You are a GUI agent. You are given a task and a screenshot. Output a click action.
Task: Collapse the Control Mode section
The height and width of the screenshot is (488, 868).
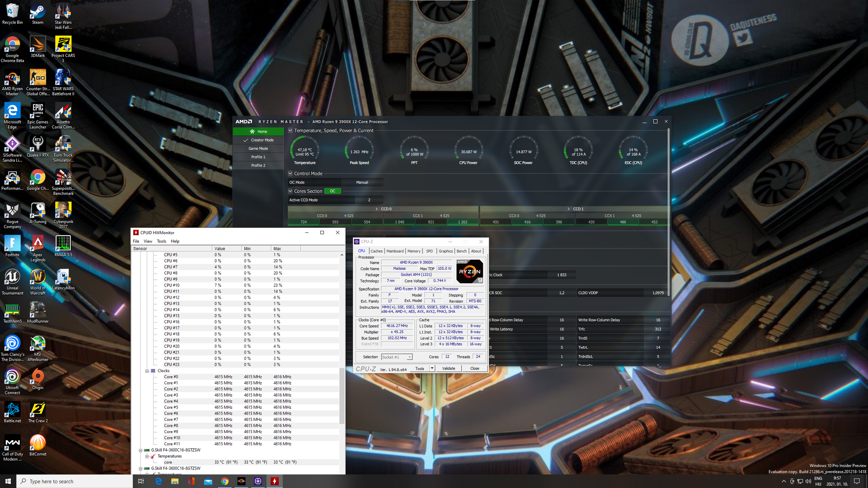click(290, 173)
